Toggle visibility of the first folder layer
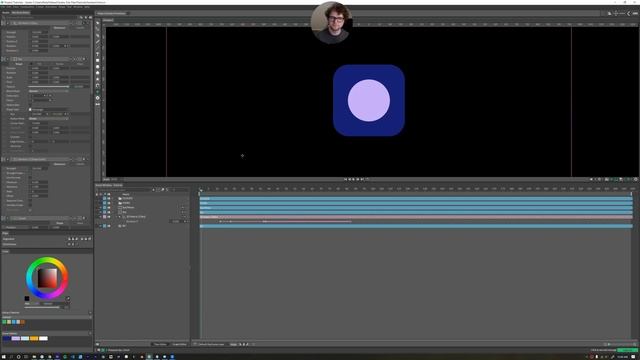This screenshot has width=640, height=360. (109, 199)
